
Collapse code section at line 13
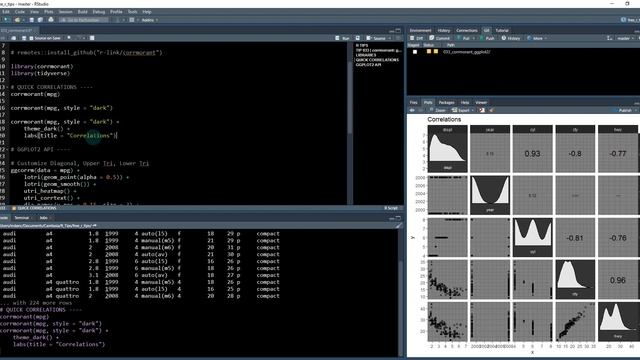click(x=8, y=87)
